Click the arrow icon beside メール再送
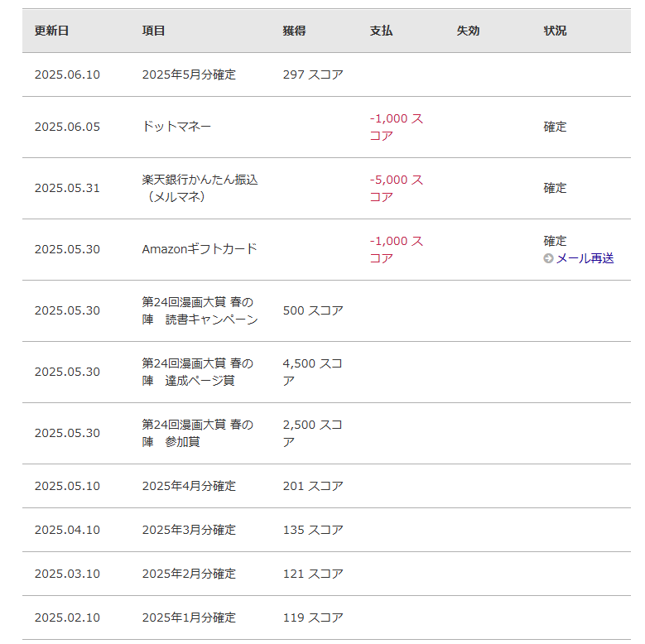 [548, 258]
